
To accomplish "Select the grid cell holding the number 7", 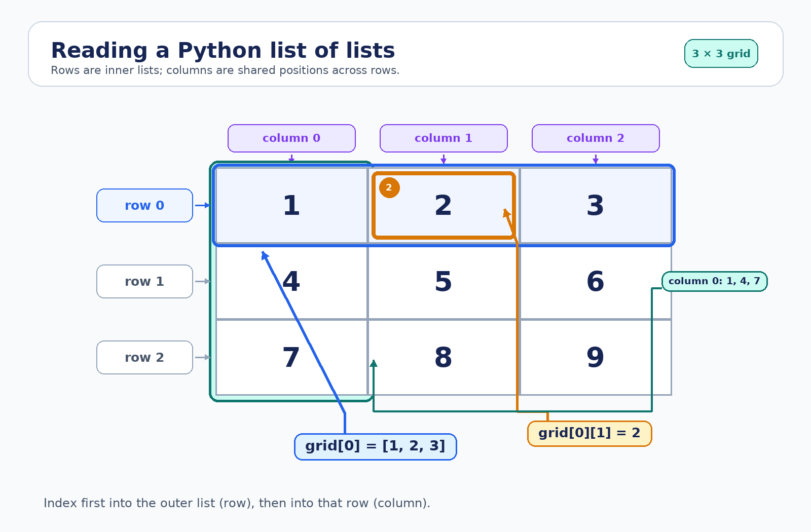I will tap(291, 357).
